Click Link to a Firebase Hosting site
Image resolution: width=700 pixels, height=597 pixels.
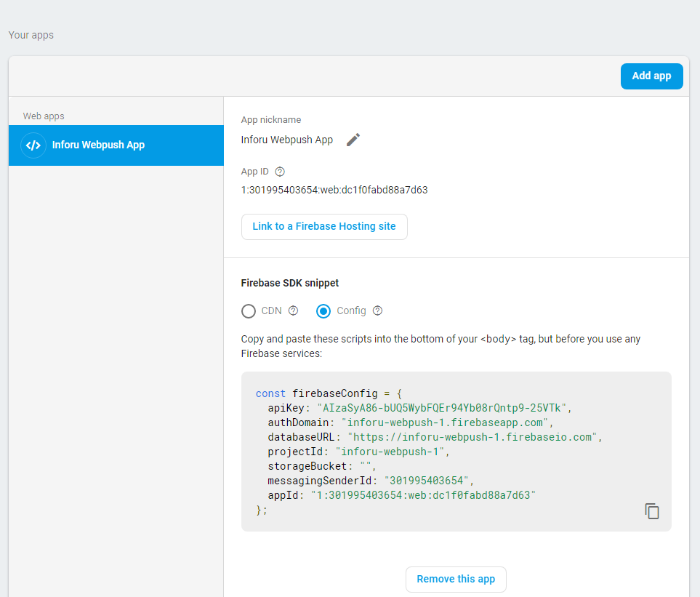(324, 226)
